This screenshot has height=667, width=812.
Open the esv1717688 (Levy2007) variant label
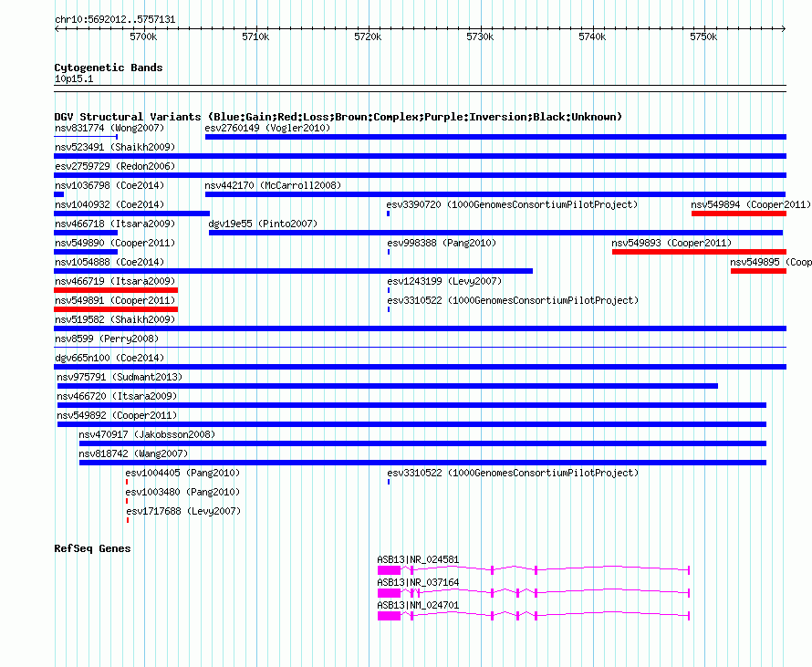click(x=183, y=511)
